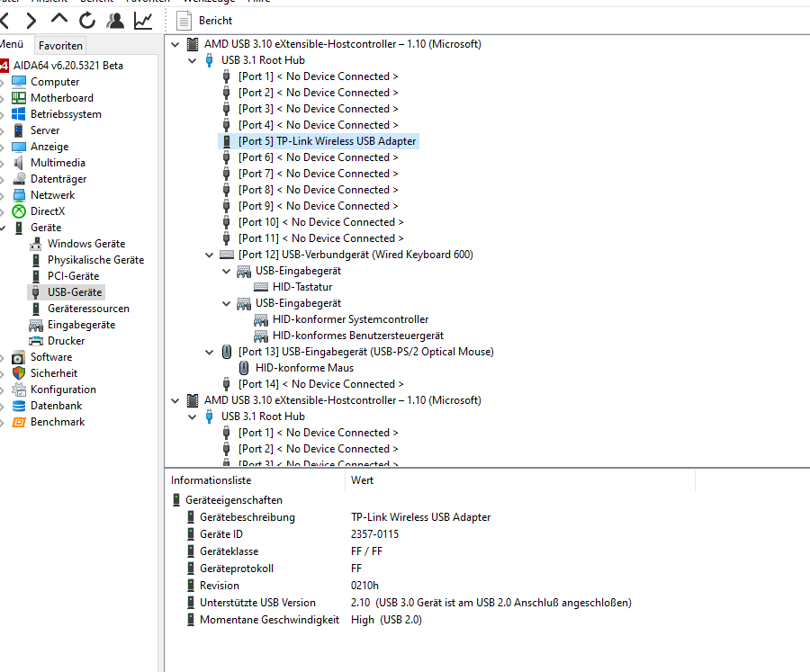Select HID-Tastatur device row
This screenshot has width=810, height=672.
(302, 287)
